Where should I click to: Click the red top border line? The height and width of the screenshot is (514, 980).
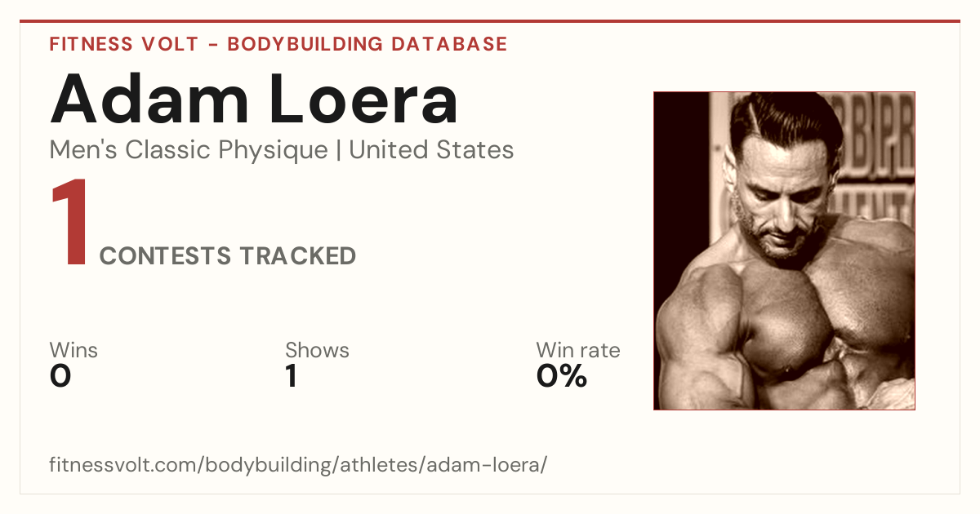click(x=490, y=21)
